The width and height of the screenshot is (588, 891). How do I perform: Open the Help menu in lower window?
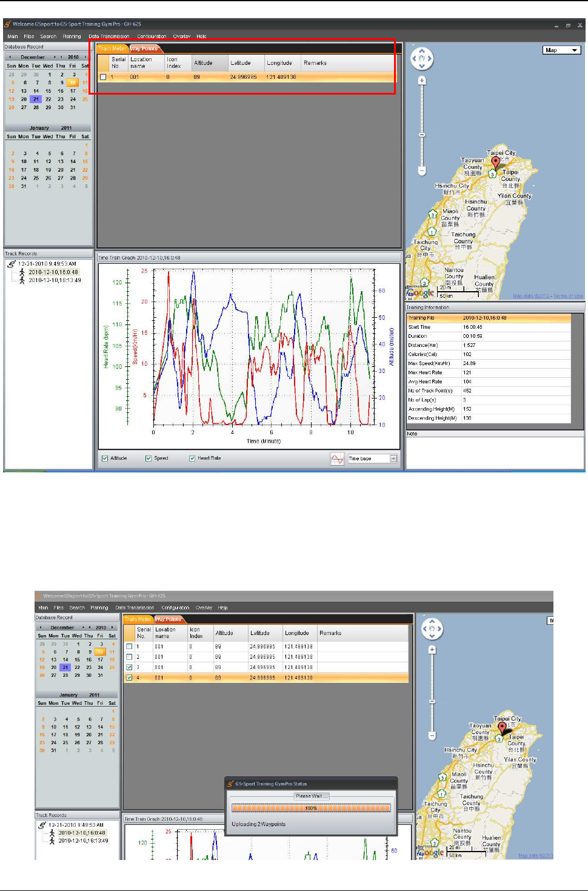(223, 608)
